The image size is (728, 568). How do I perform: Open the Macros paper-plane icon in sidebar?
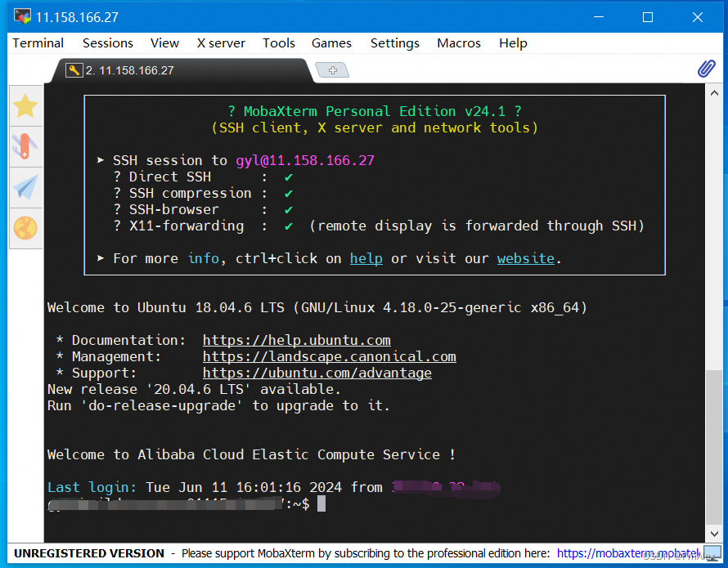pos(25,187)
